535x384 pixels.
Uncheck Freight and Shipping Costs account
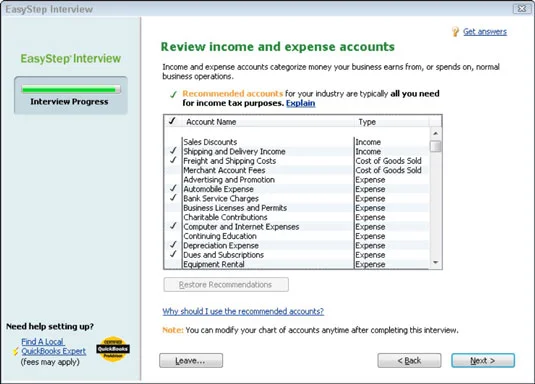pos(173,160)
